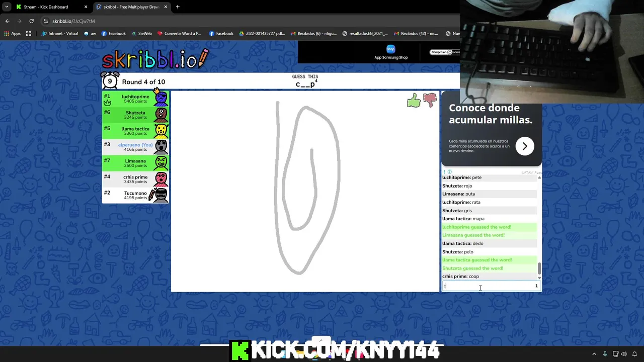The height and width of the screenshot is (362, 644).
Task: Open the SieWeb bookmark
Action: (141, 34)
